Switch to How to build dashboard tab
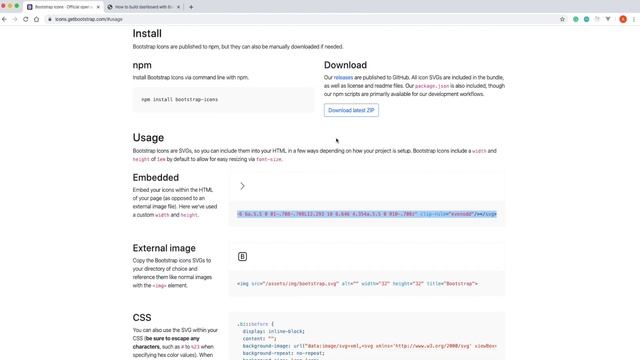 144,7
